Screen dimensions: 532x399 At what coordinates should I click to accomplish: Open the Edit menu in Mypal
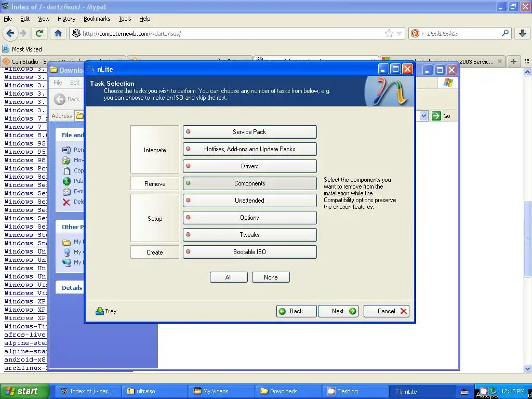pyautogui.click(x=25, y=19)
